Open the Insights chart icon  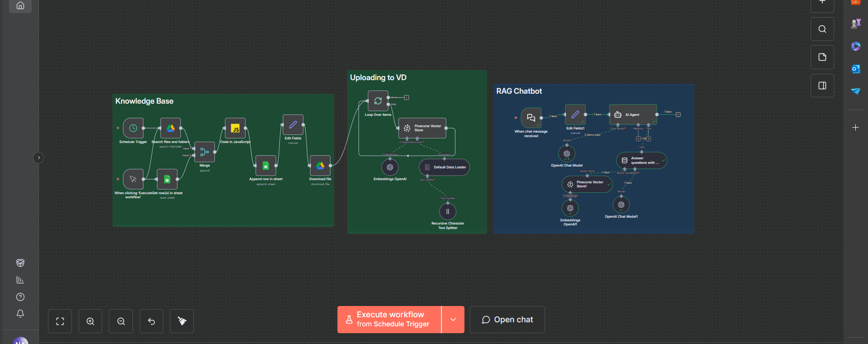(20, 280)
